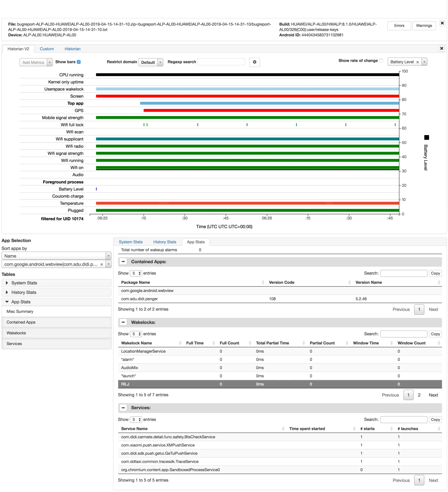Viewport: 448px width, 492px height.
Task: Select the App Stats tab
Action: [x=196, y=242]
